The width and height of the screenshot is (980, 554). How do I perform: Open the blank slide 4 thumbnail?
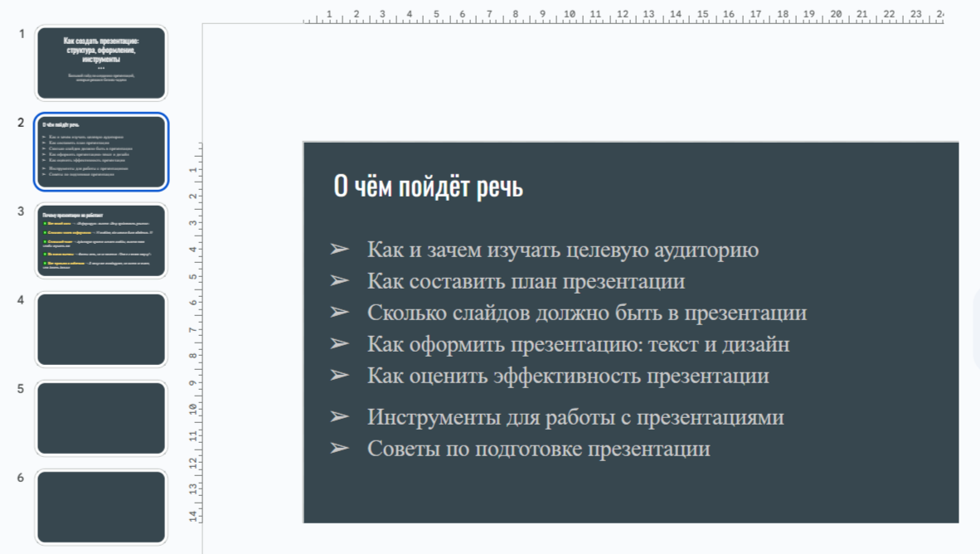101,329
